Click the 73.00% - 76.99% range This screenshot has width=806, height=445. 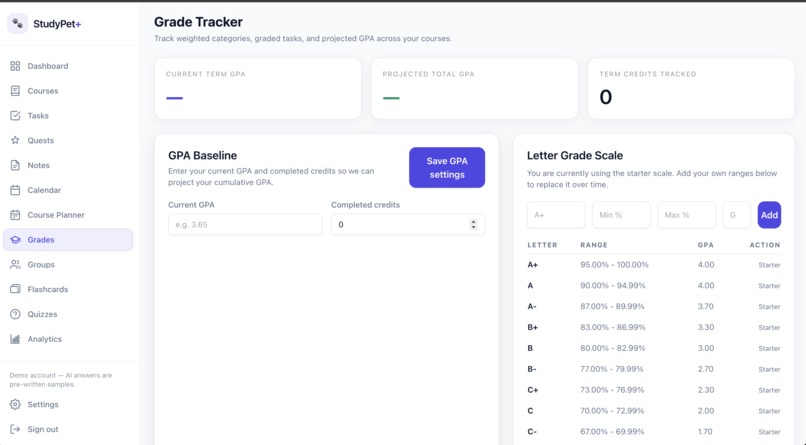pyautogui.click(x=612, y=390)
